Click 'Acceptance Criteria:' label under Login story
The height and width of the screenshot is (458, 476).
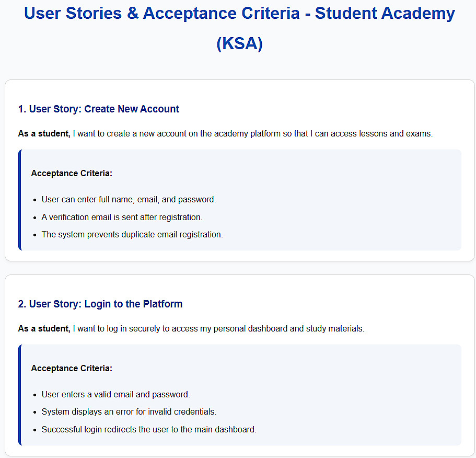[x=72, y=368]
